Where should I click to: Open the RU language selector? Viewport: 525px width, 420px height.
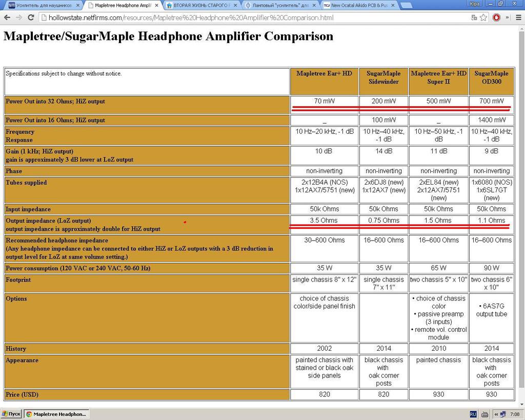[x=473, y=414]
